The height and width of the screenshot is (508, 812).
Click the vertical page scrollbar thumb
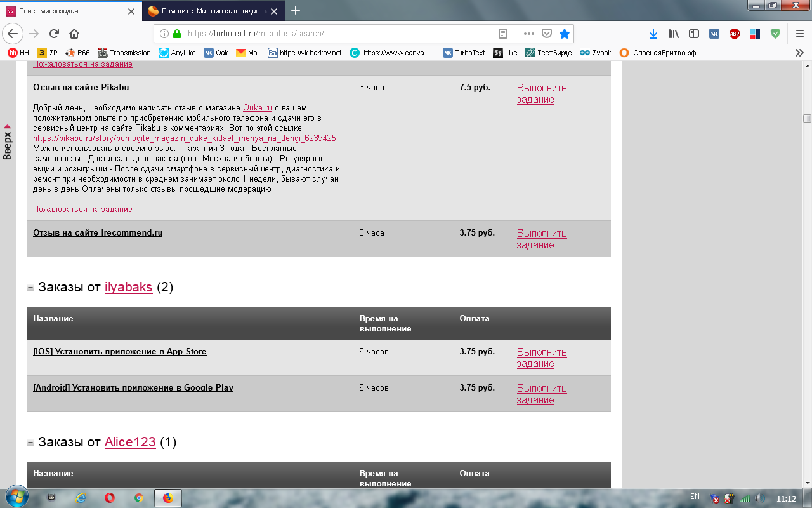click(x=807, y=118)
